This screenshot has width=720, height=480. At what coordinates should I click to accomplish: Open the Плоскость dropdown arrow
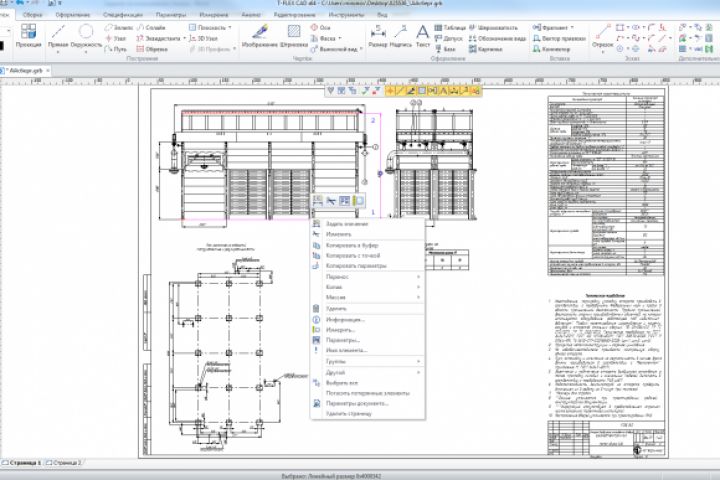tap(230, 28)
